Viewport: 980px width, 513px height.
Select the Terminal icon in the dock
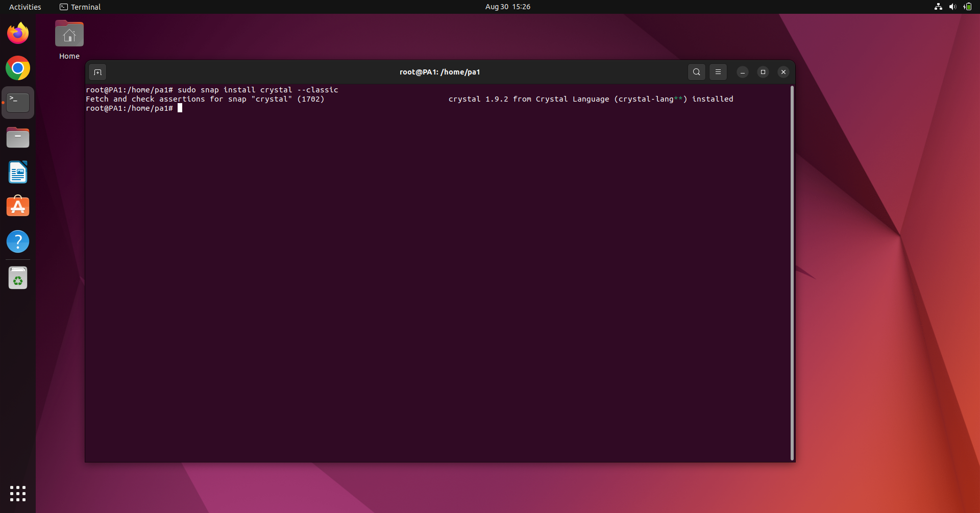pyautogui.click(x=17, y=102)
